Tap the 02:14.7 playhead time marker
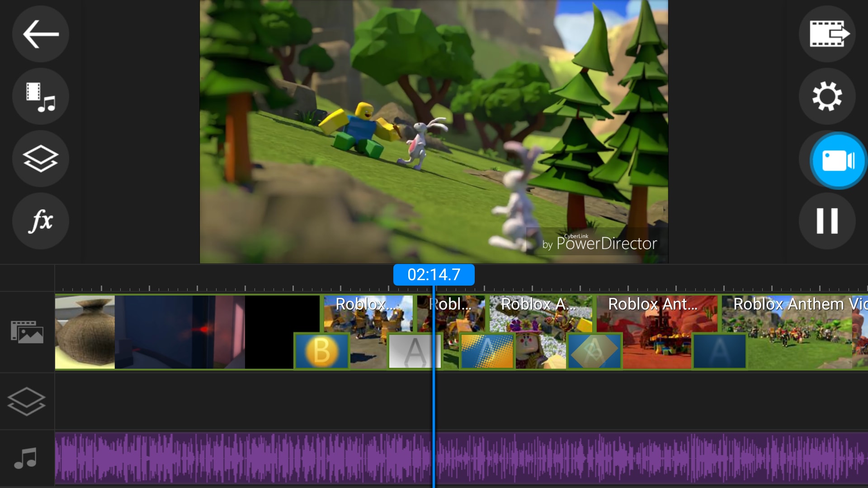The image size is (868, 488). click(x=434, y=275)
